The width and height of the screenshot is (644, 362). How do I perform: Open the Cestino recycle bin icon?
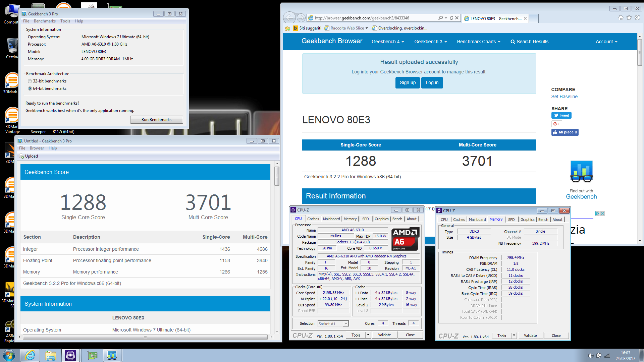click(x=12, y=48)
